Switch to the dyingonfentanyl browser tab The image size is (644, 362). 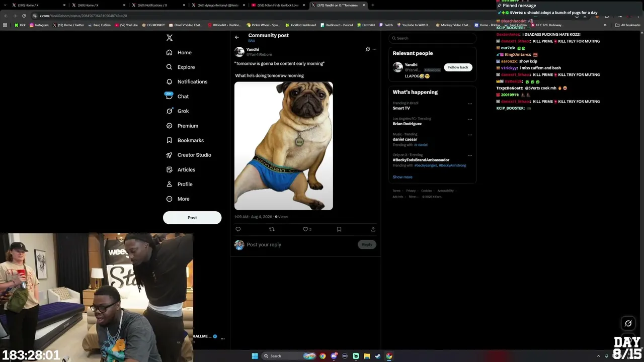click(217, 5)
